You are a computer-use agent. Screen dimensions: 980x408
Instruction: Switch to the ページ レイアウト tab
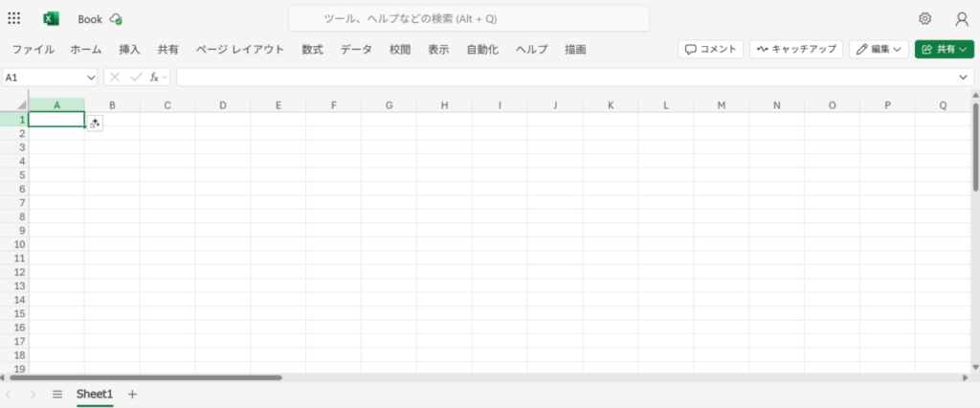[240, 50]
